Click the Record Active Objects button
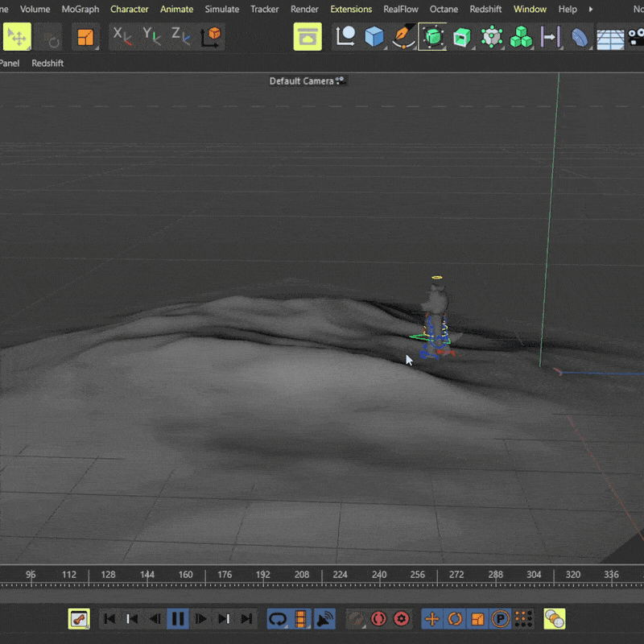This screenshot has height=644, width=644. coord(378,619)
